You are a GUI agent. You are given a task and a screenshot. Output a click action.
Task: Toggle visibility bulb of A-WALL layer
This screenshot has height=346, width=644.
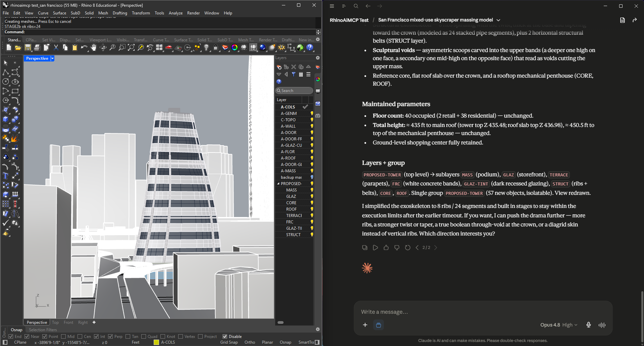click(312, 126)
